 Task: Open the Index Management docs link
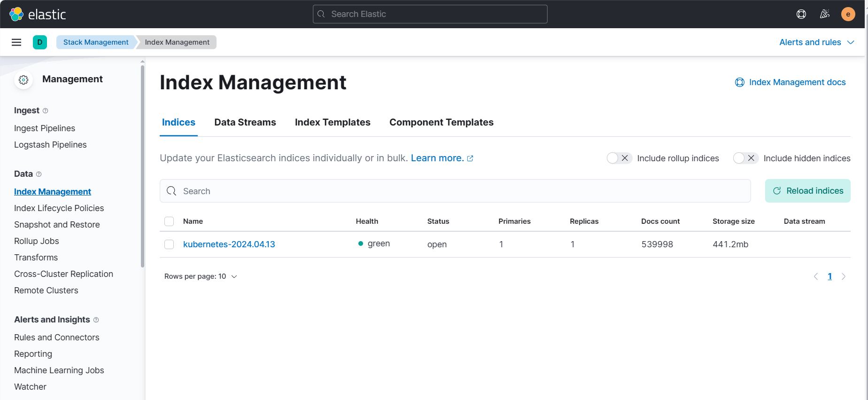797,82
